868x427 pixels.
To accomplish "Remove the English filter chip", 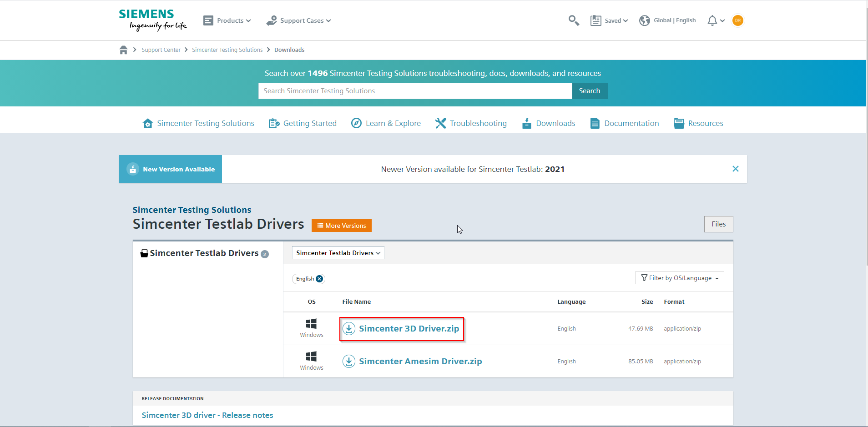I will pos(320,279).
